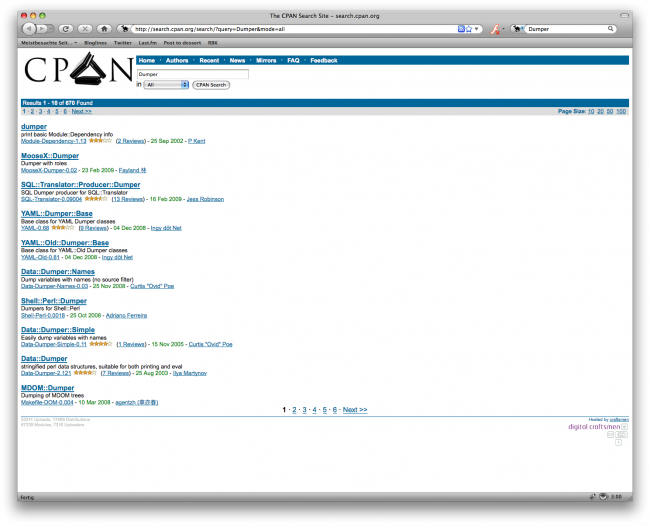
Task: Click the CPAN query text field
Action: 193,74
